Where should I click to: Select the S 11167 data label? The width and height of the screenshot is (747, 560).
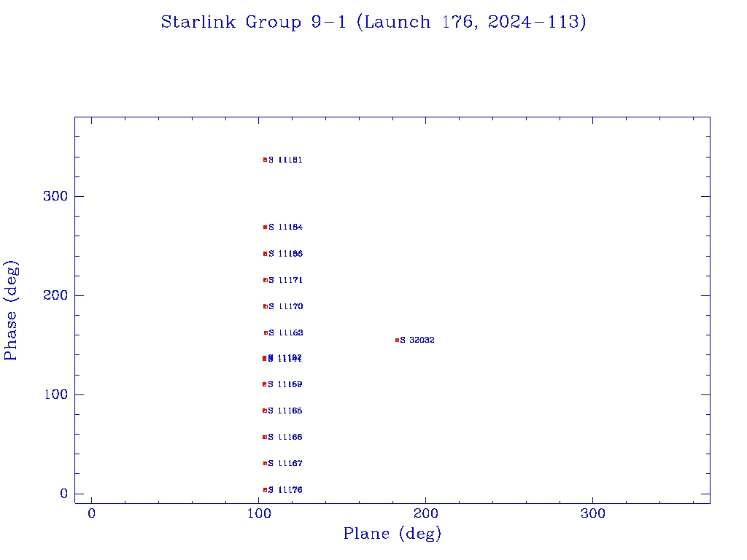click(285, 463)
